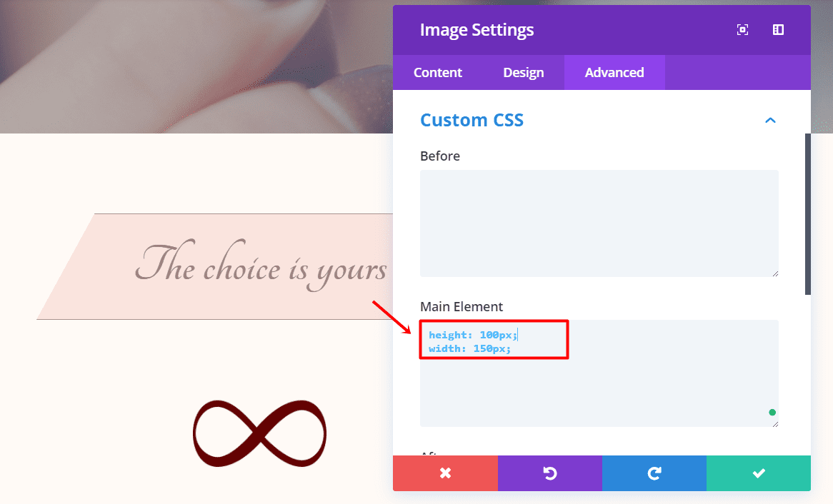The image size is (833, 504).
Task: Save changes with the green checkmark
Action: coord(759,473)
